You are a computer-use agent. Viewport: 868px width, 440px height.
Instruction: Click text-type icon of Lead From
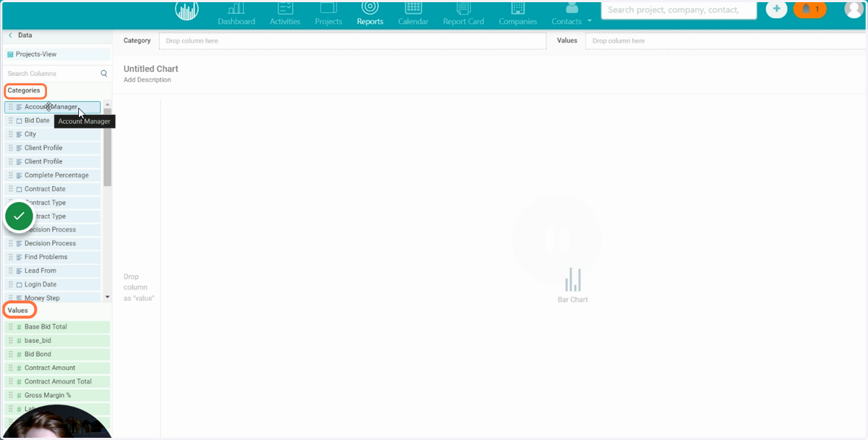click(x=20, y=271)
